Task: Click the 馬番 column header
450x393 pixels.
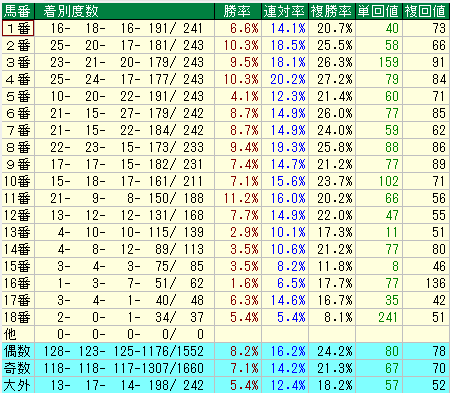Action: pos(18,11)
